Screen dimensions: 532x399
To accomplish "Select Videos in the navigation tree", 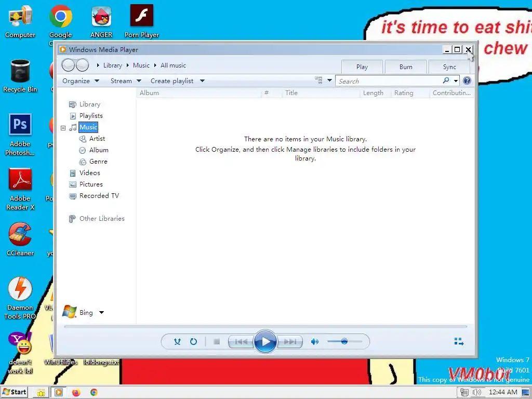I will (x=89, y=173).
